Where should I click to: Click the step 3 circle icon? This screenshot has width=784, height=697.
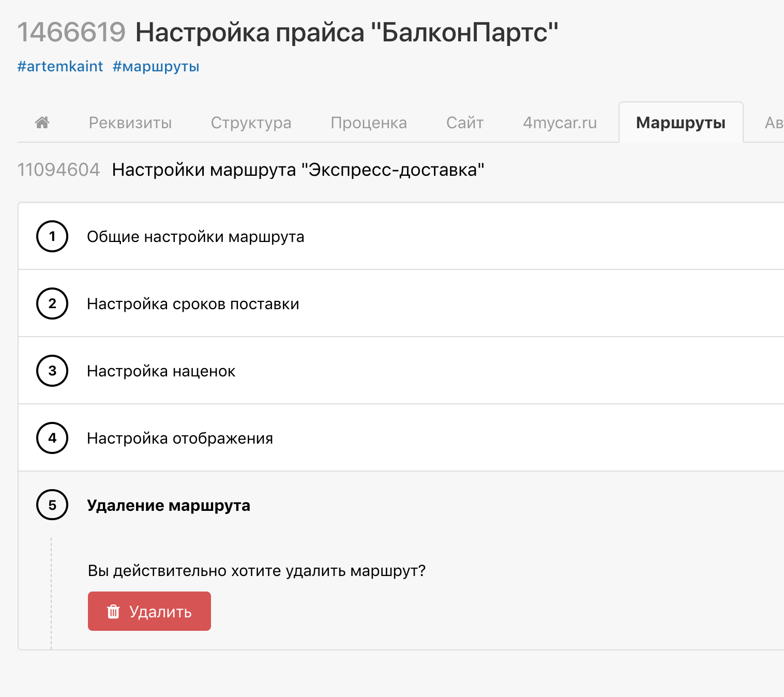pyautogui.click(x=52, y=371)
